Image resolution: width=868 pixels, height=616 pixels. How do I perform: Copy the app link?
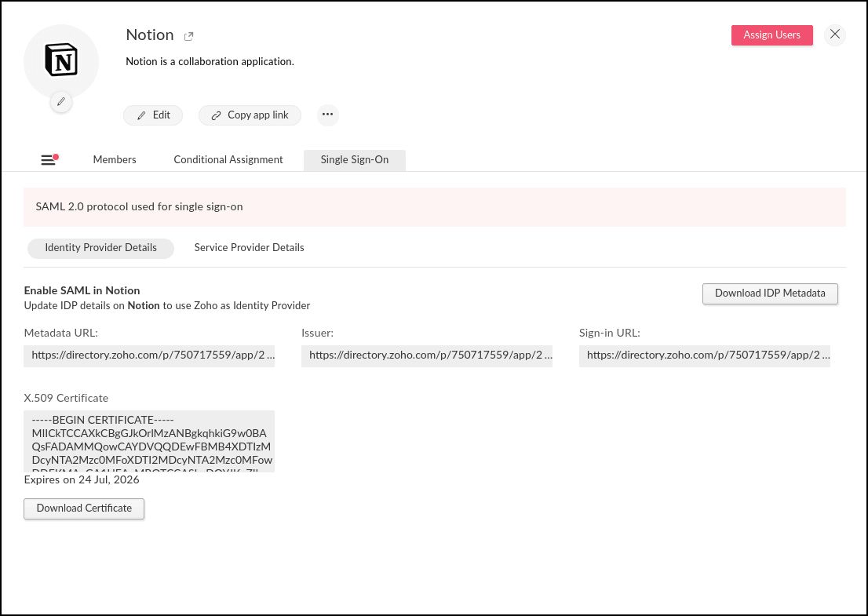click(x=250, y=115)
